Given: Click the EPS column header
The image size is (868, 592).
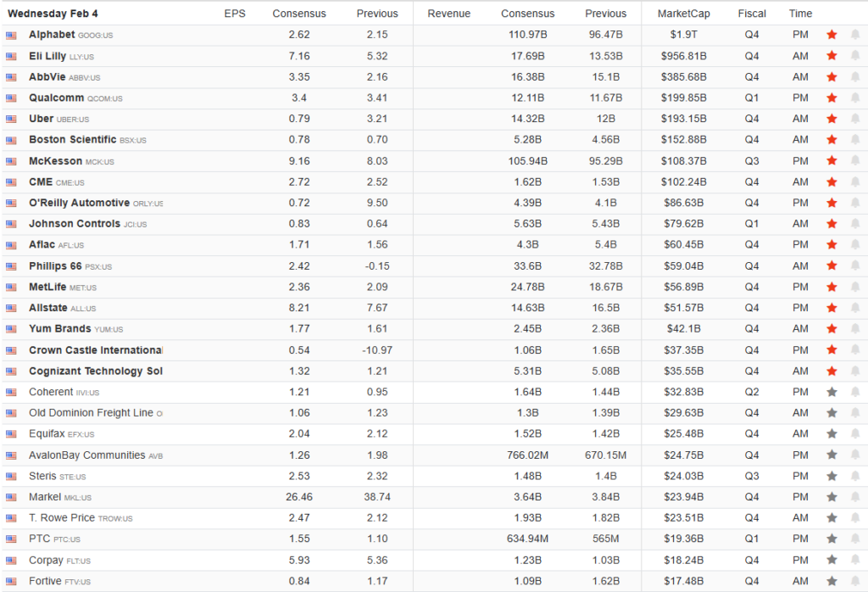Looking at the screenshot, I should coord(235,14).
